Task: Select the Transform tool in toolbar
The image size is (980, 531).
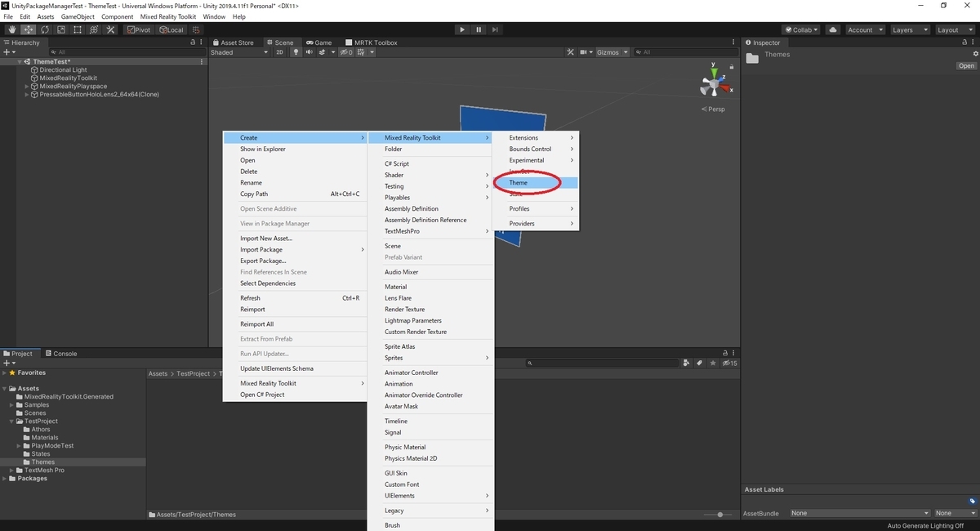Action: [x=93, y=29]
